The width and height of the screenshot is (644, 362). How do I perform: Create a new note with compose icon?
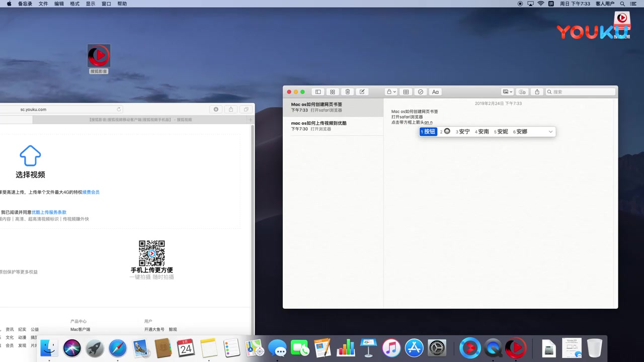pyautogui.click(x=362, y=92)
